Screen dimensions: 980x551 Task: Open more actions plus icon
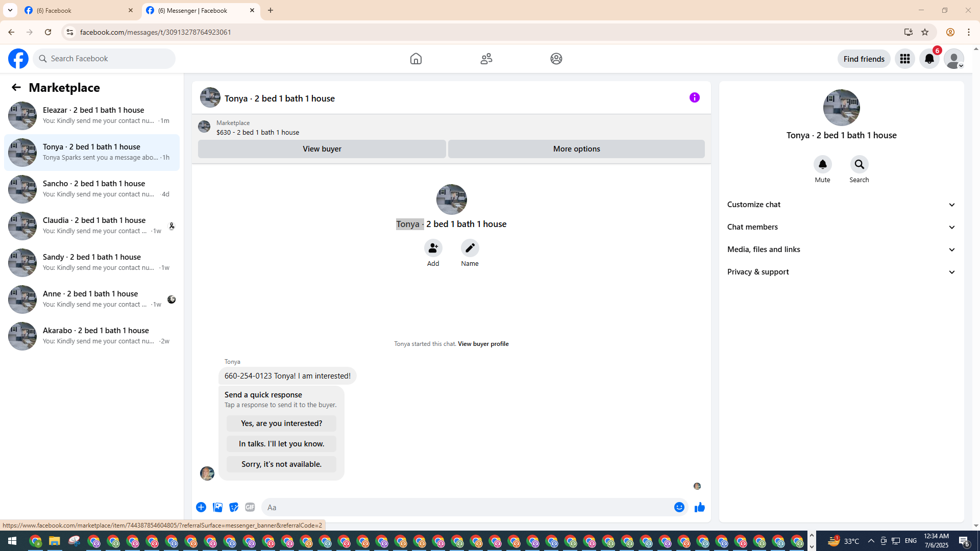point(201,507)
